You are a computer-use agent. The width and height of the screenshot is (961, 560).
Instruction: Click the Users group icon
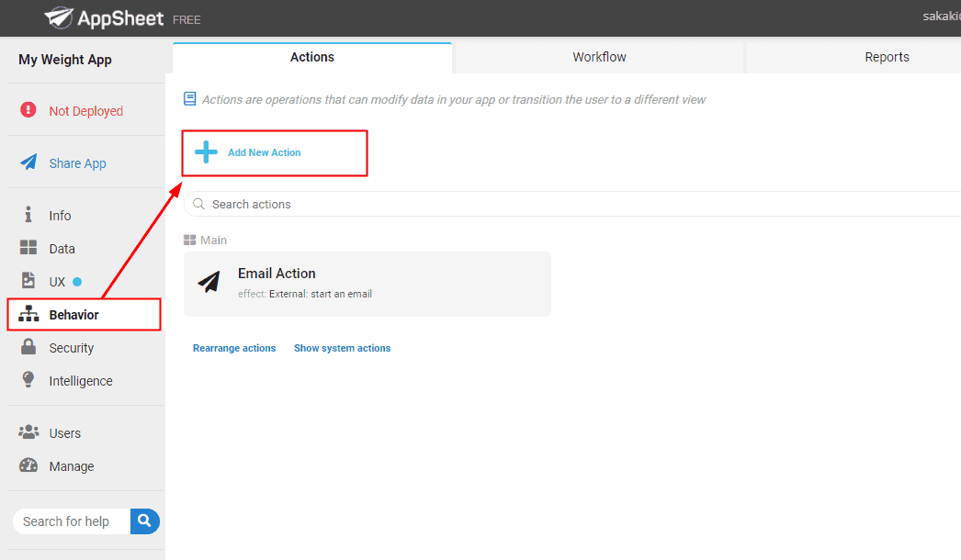28,432
